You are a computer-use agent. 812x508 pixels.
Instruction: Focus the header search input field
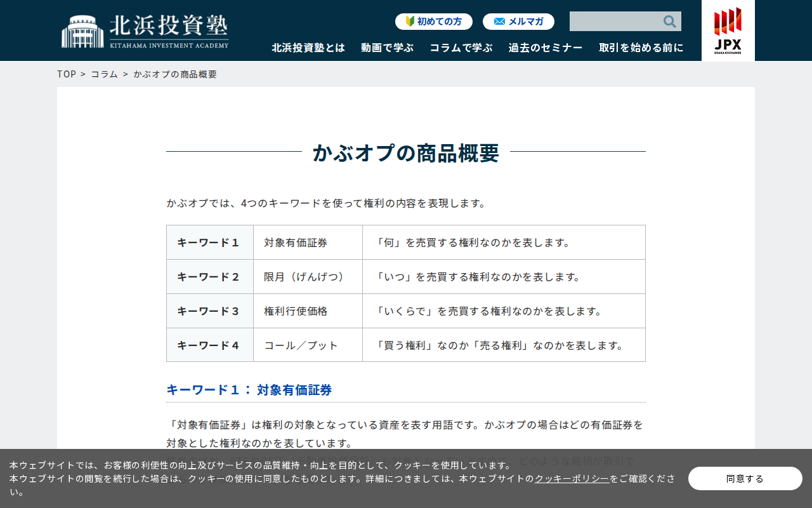615,22
